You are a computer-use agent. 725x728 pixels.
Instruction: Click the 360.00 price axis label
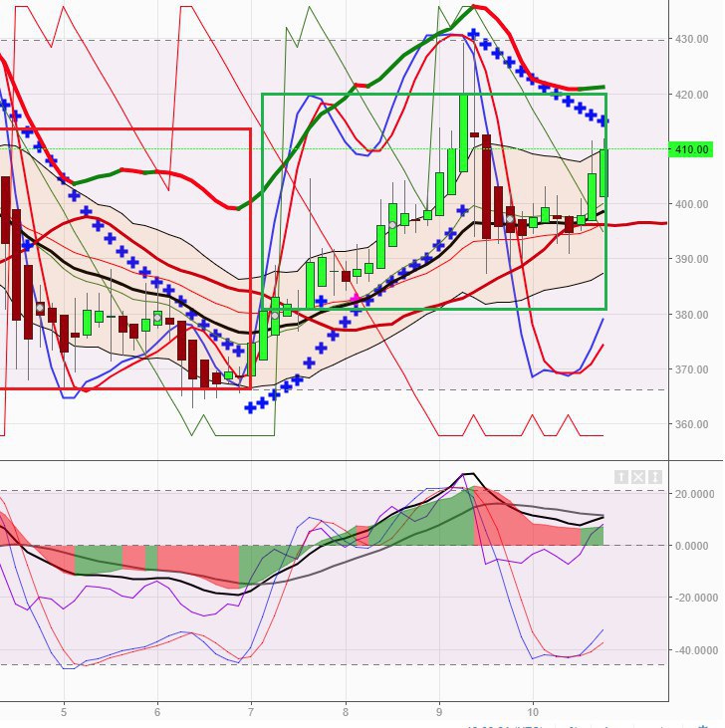point(691,424)
